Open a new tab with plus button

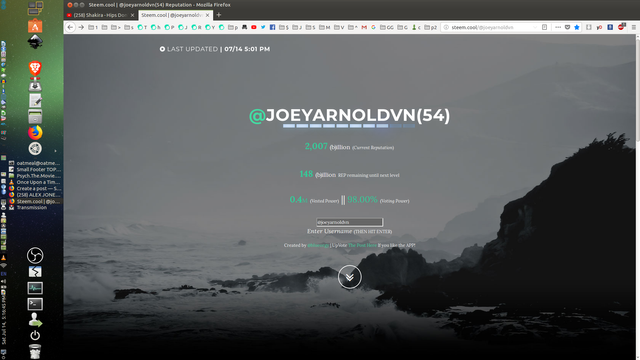(219, 15)
